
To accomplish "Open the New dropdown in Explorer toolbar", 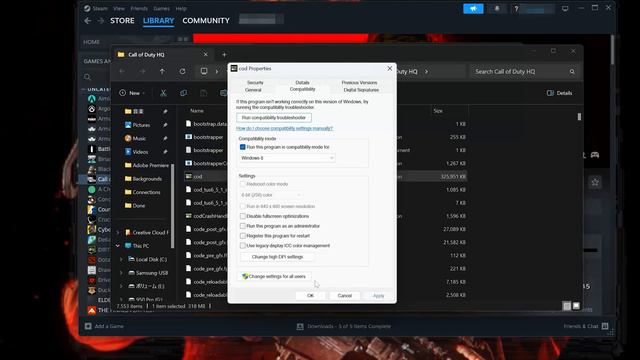I will (x=132, y=93).
